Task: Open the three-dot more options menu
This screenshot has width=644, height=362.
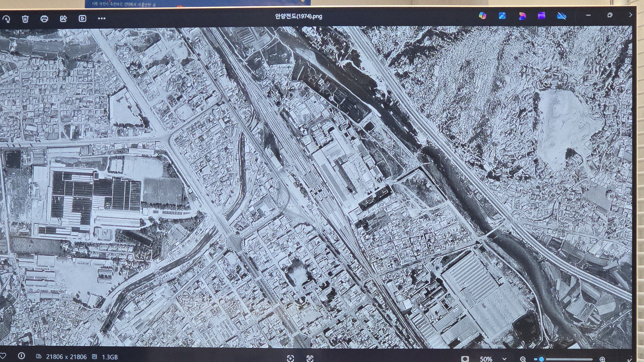Action: [x=101, y=18]
